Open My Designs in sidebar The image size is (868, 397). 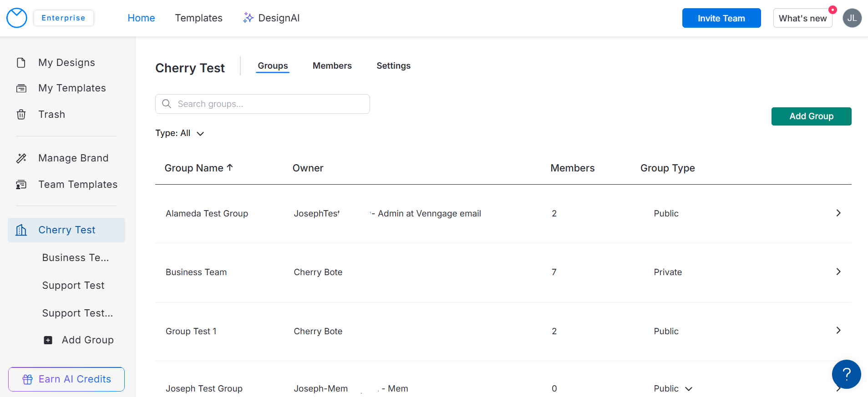(66, 62)
